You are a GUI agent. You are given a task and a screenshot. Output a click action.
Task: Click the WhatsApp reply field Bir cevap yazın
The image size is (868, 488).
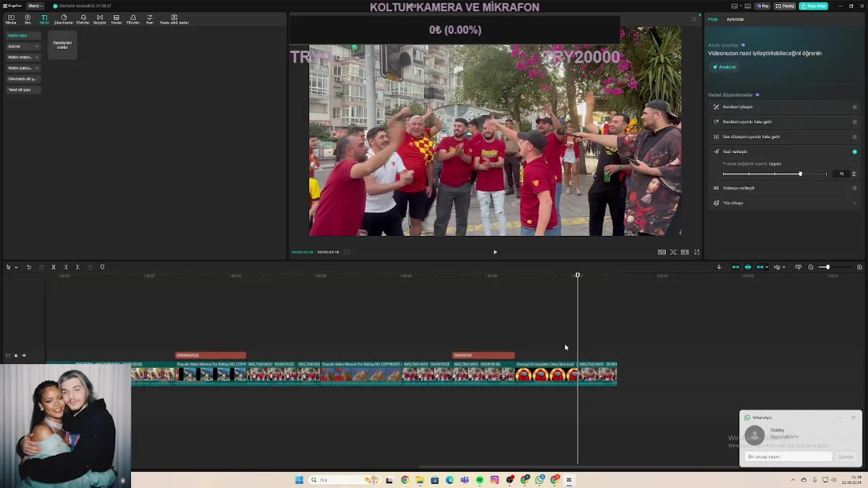pos(787,457)
